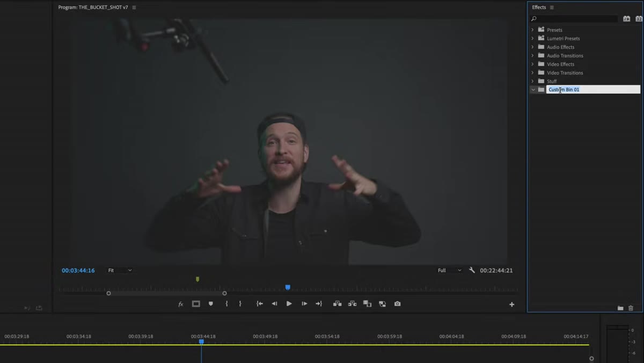Click the 00:22:44:21 duration timecode
The width and height of the screenshot is (644, 363).
496,271
